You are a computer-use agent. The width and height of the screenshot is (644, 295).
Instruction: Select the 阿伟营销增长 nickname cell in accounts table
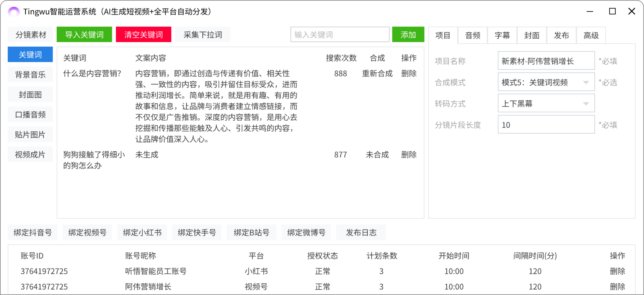point(148,287)
